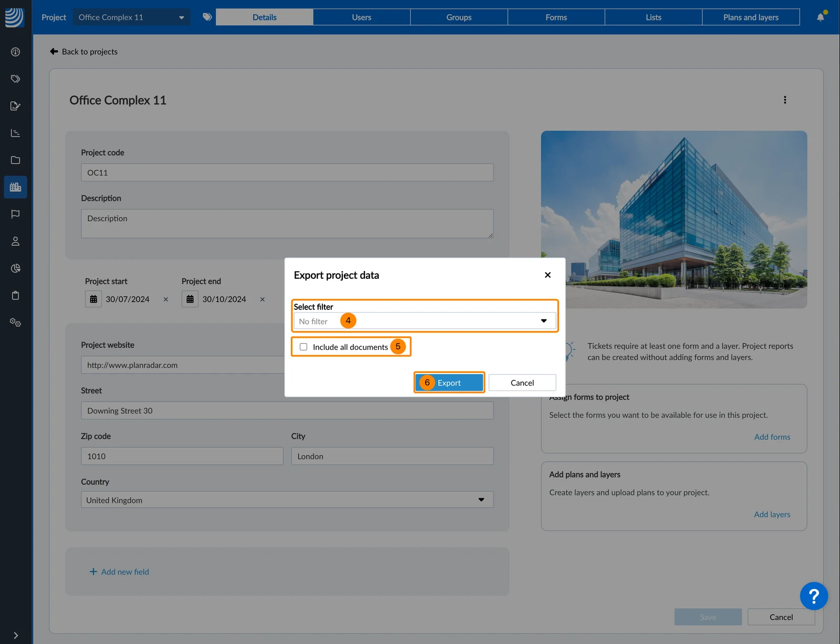Click the Project code input field
The height and width of the screenshot is (644, 840).
click(287, 172)
